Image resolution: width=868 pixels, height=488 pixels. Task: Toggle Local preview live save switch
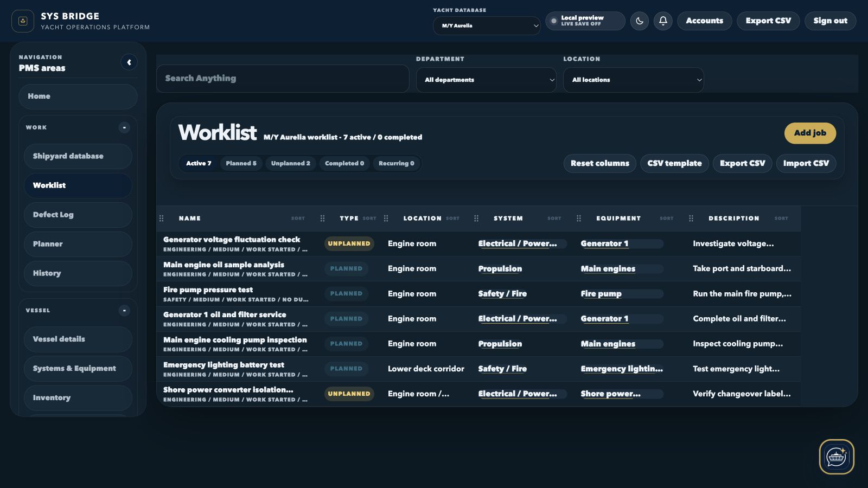[585, 21]
